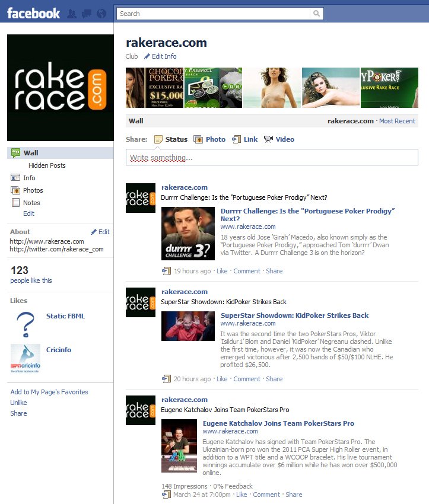Click the Photo share icon
The height and width of the screenshot is (504, 429).
(x=198, y=139)
